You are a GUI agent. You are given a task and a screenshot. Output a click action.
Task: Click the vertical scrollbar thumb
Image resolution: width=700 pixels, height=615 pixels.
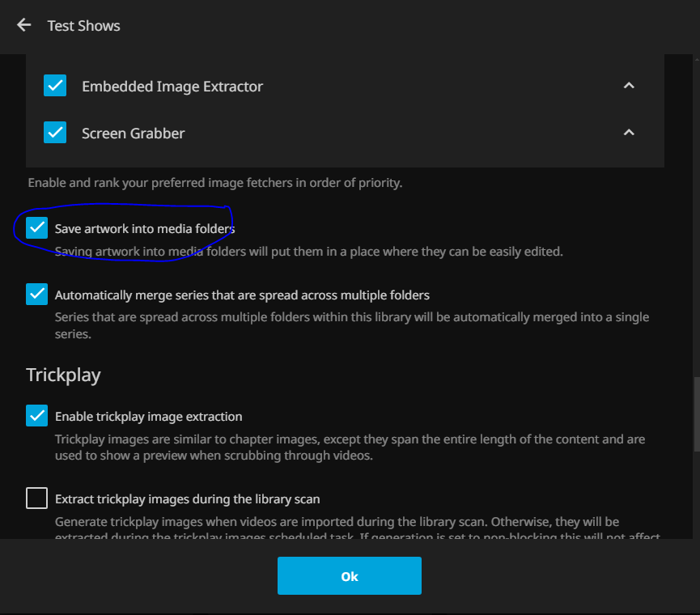696,414
